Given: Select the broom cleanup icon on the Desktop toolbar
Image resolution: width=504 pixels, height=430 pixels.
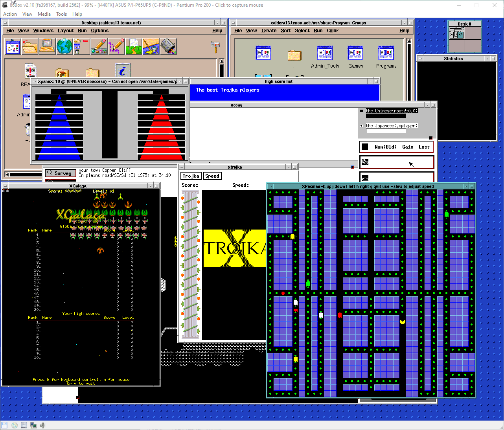Looking at the screenshot, I should tap(151, 46).
